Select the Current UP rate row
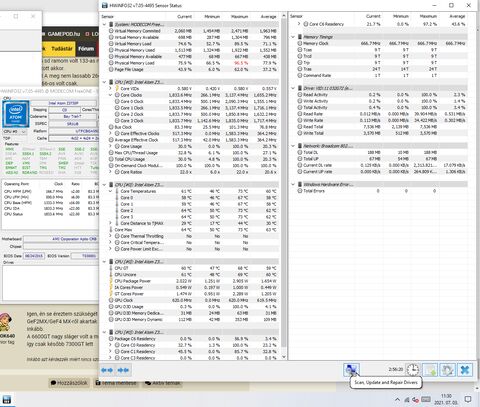This screenshot has height=407, width=480. coord(382,172)
